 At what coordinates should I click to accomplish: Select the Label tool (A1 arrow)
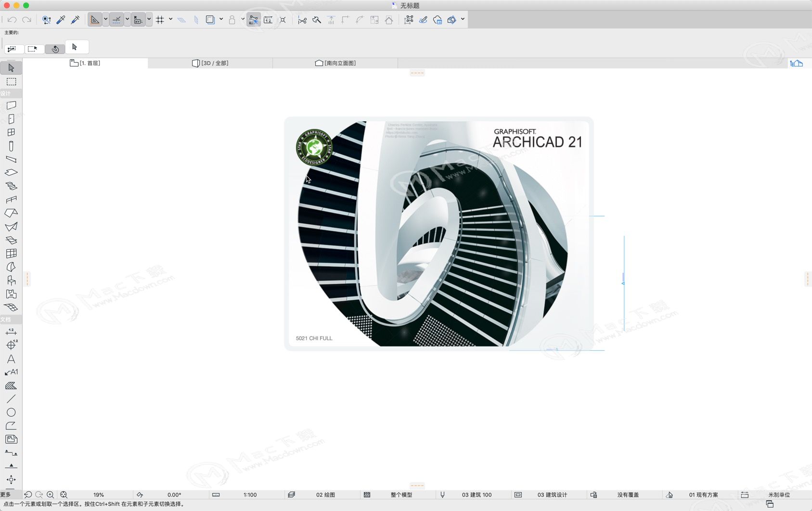point(11,372)
